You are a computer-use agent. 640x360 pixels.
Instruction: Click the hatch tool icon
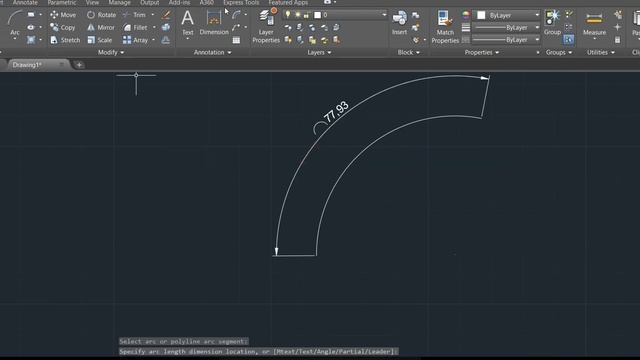(31, 40)
